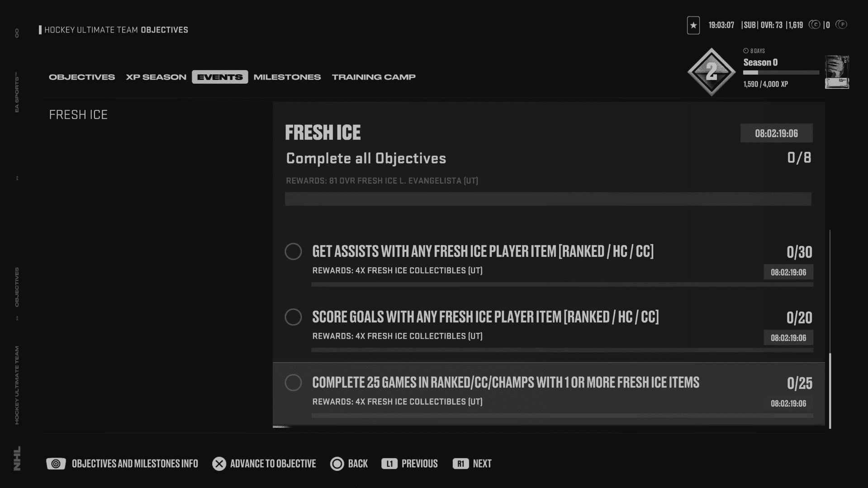Click the Objectives and Milestones Info button icon
Viewport: 868px width, 488px height.
pos(56,464)
